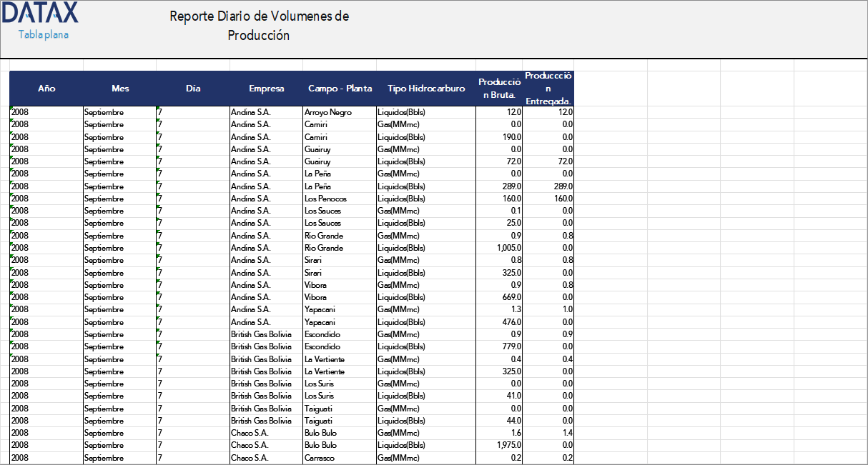Click Andina S.A. in the Arroyo Negro row
The height and width of the screenshot is (465, 868).
click(250, 112)
